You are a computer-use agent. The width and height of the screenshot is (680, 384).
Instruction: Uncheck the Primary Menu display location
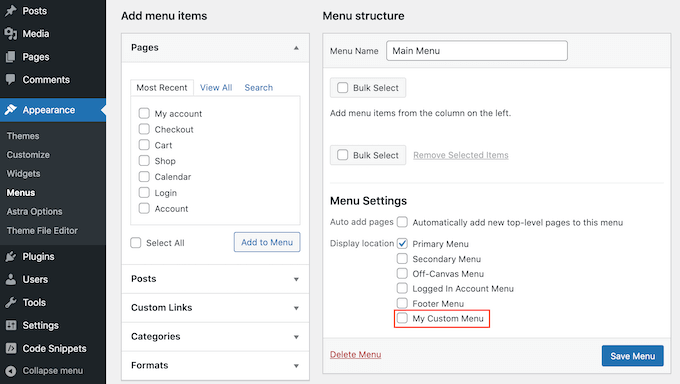pyautogui.click(x=402, y=243)
